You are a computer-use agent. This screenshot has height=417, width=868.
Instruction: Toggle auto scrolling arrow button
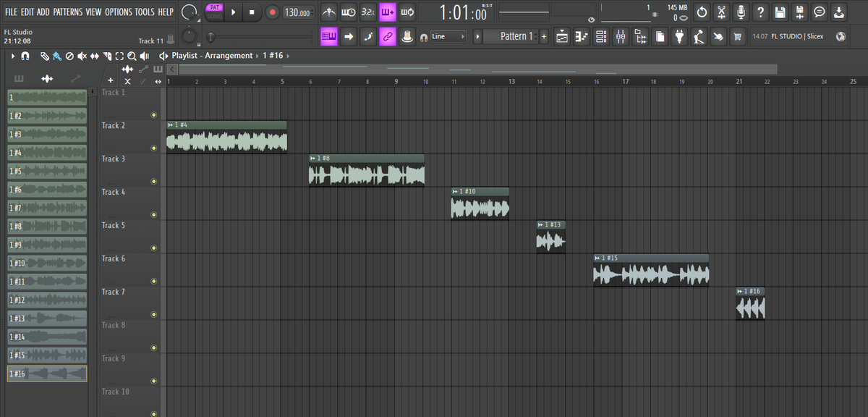point(349,36)
